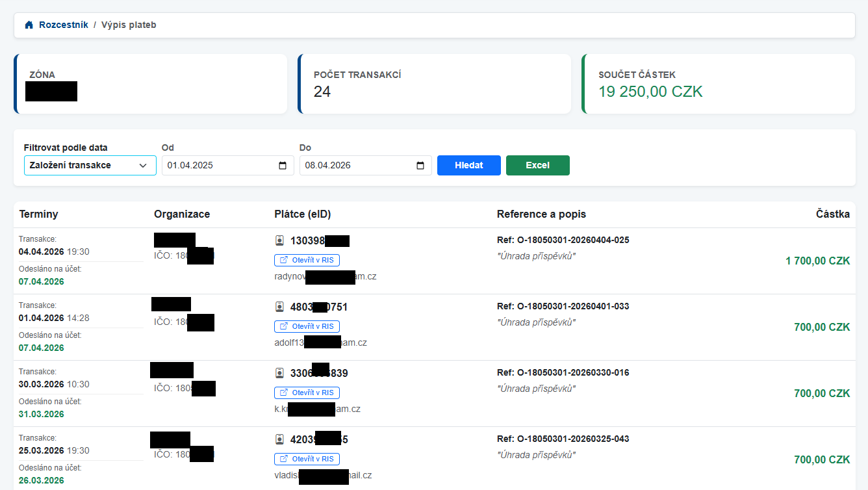
Task: Expand the Filtrovat podle data dropdown
Action: pyautogui.click(x=90, y=166)
